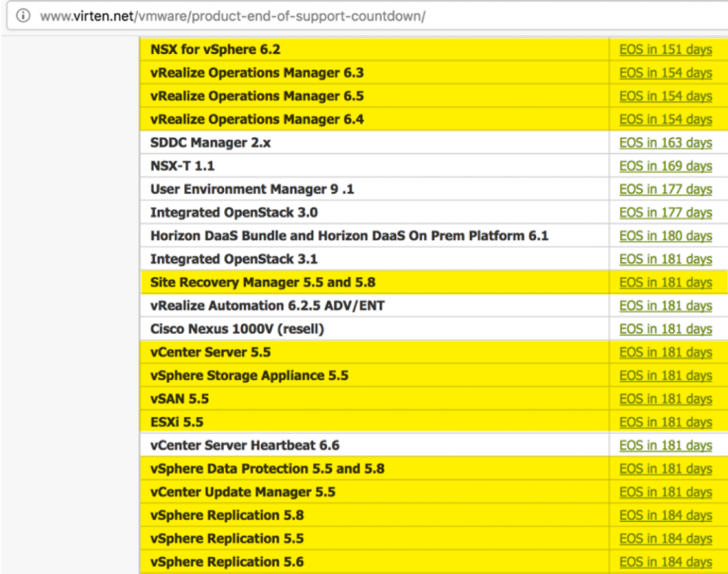Follow the SDDC Manager 2.x EOS link
Viewport: 728px width, 574px height.
(x=666, y=142)
